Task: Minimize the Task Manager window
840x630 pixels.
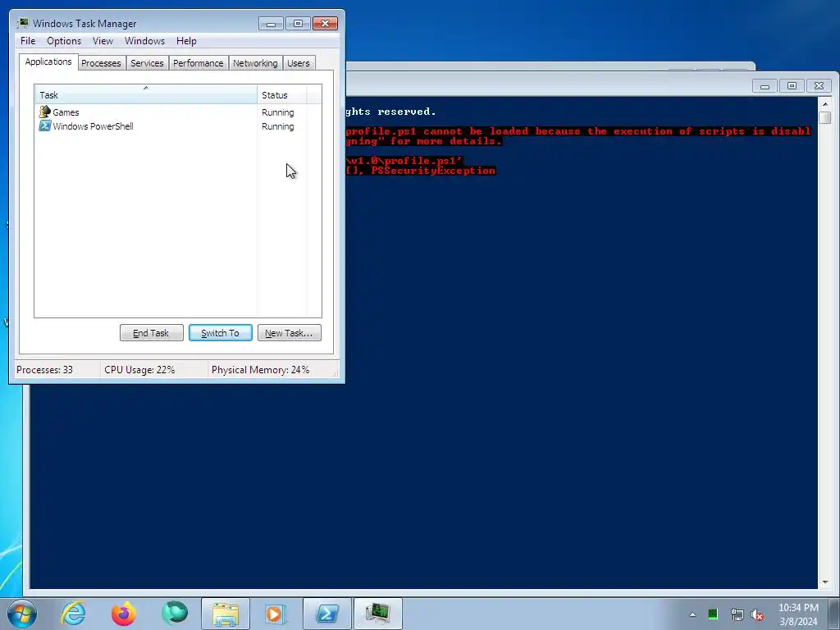Action: click(271, 24)
